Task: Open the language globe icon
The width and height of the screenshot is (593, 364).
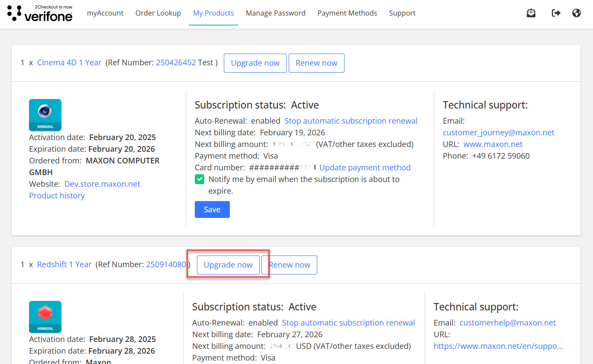Action: click(577, 13)
